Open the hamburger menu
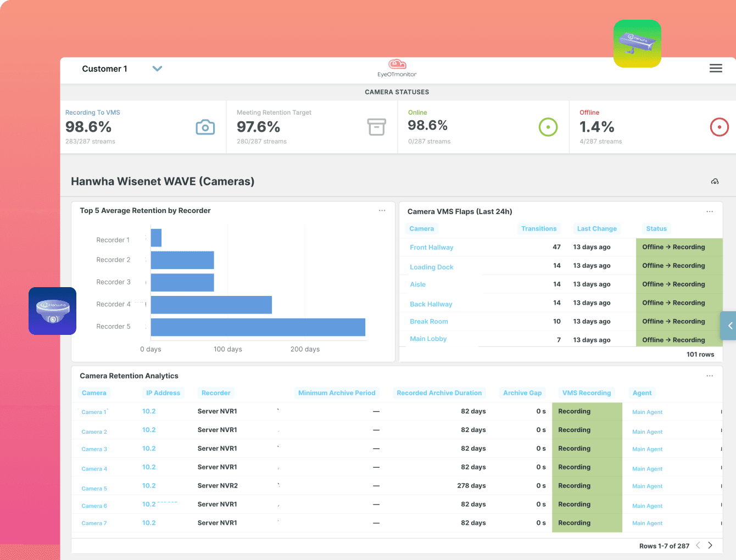 coord(716,68)
